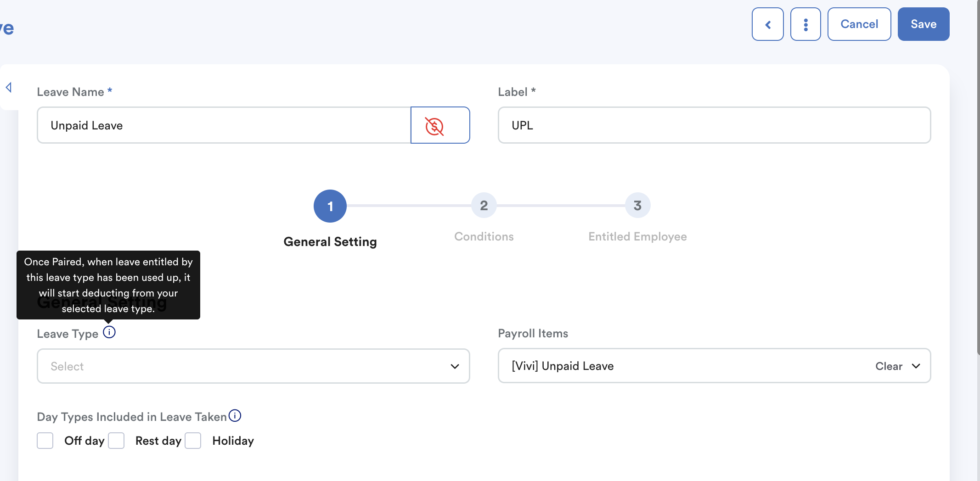Open the three-dot more options menu
980x481 pixels.
point(805,24)
